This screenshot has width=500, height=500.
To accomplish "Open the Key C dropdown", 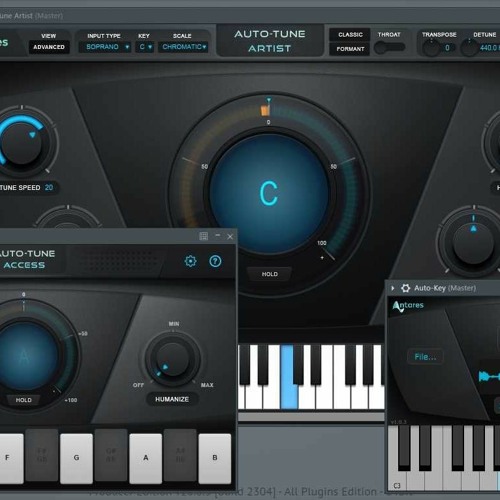I will 145,47.
